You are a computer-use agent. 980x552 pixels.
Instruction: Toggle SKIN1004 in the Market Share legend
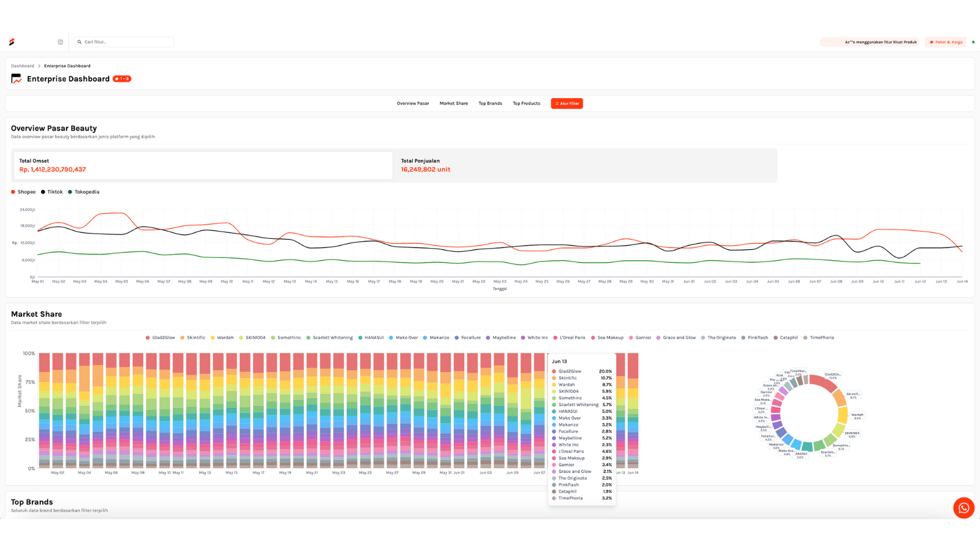click(252, 338)
